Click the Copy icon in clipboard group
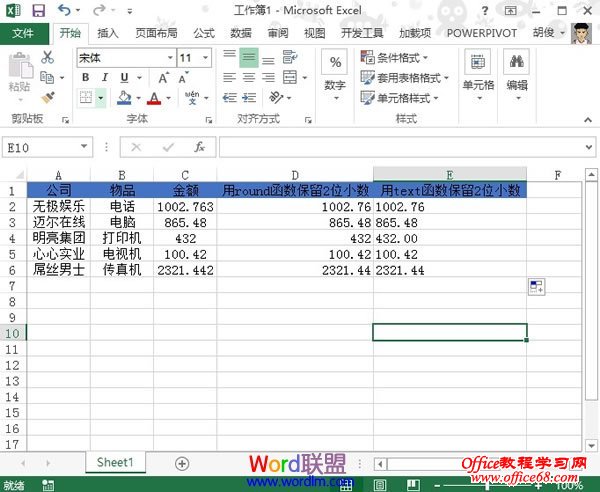 click(x=47, y=77)
